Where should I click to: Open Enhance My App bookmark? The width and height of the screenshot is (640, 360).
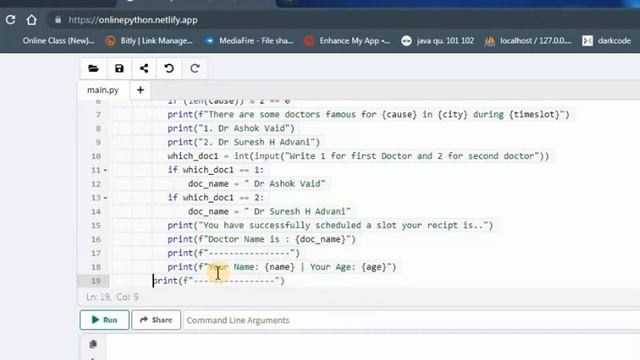(347, 41)
